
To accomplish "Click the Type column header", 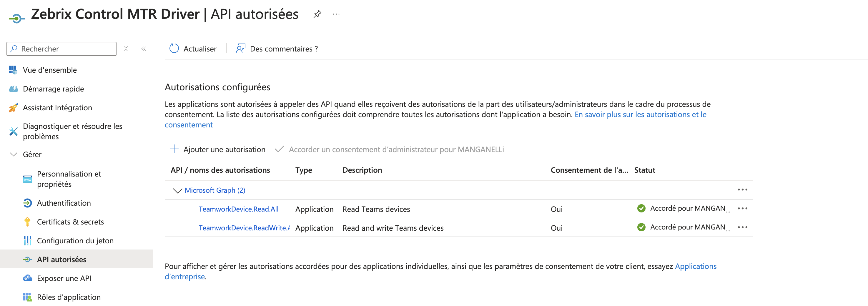I will 304,170.
